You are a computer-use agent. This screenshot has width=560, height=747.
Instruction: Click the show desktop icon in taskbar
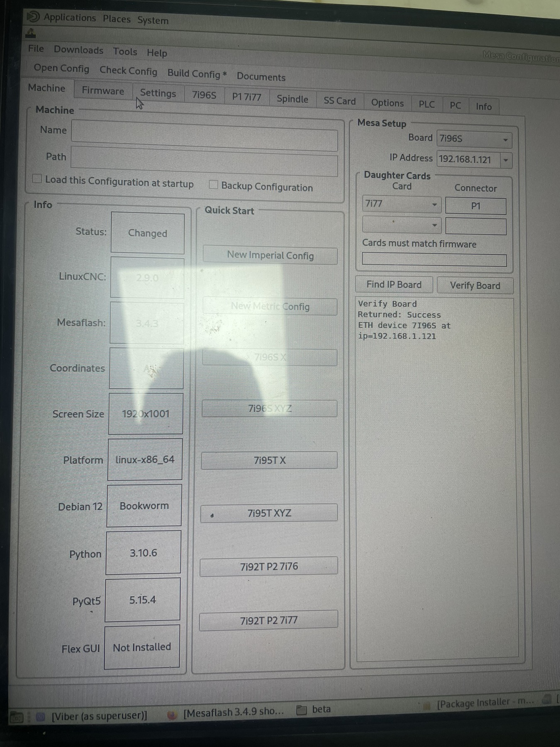pyautogui.click(x=17, y=717)
